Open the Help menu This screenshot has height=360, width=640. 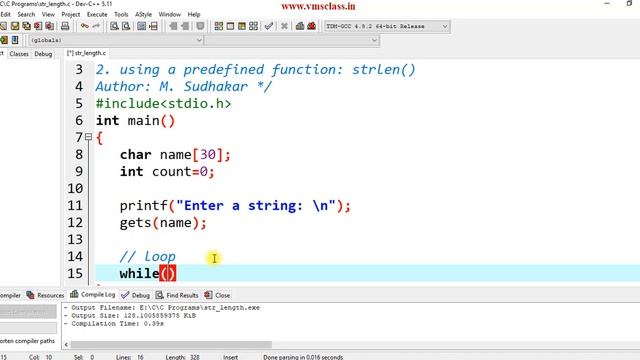point(194,14)
